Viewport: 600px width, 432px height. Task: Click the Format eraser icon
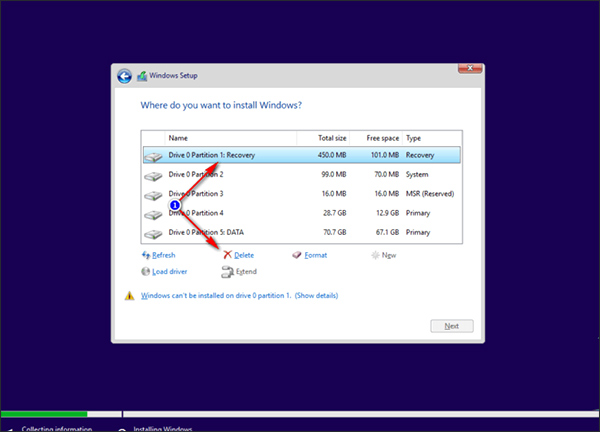pyautogui.click(x=297, y=255)
